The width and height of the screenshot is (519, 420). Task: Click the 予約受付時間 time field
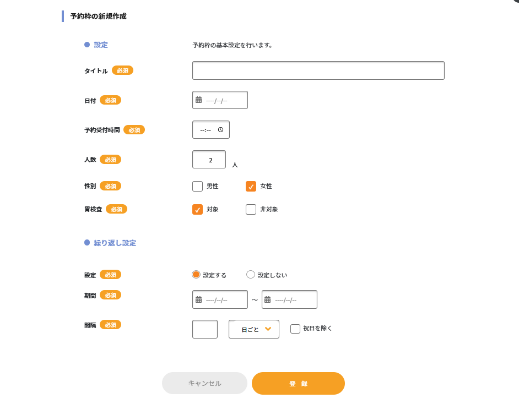click(x=211, y=130)
